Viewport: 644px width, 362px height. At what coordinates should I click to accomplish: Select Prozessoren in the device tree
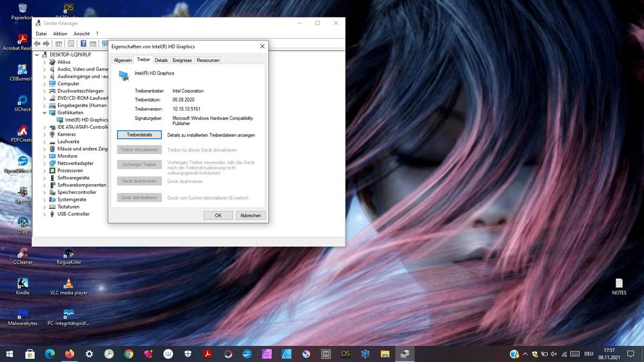click(x=70, y=170)
